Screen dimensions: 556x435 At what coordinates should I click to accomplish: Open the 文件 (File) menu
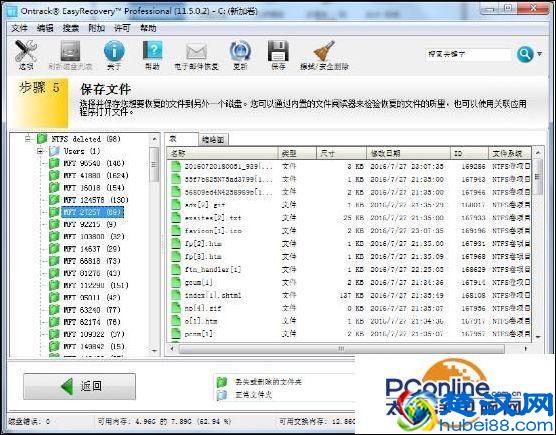tap(20, 28)
